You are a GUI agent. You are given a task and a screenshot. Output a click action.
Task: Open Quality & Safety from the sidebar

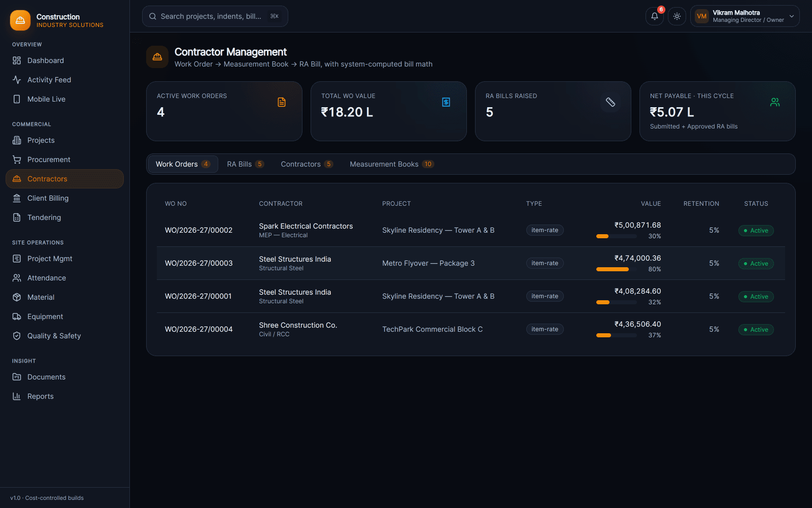click(64, 336)
